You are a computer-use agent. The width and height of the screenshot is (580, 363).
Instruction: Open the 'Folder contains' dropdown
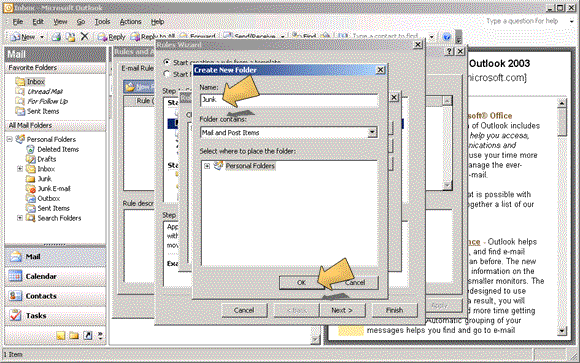click(372, 132)
